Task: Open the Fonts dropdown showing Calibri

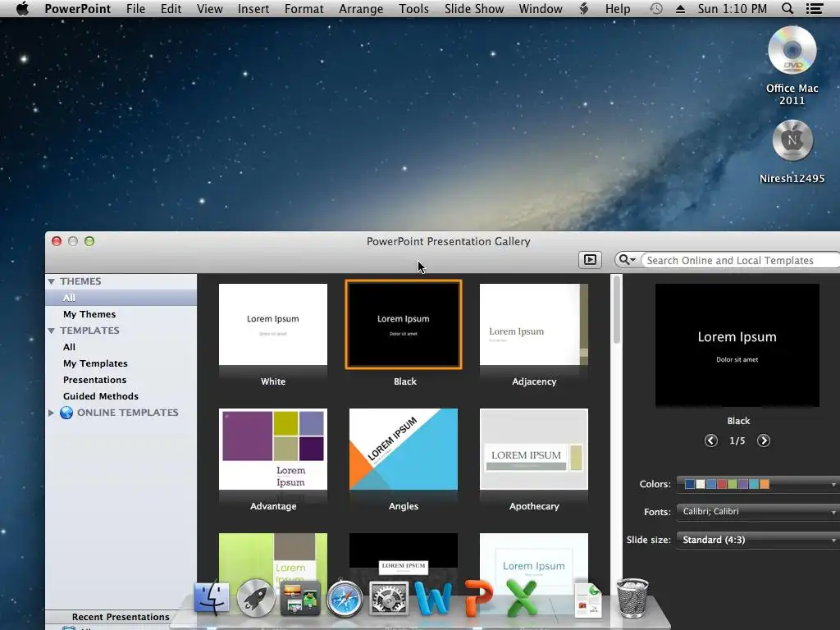Action: (x=757, y=512)
